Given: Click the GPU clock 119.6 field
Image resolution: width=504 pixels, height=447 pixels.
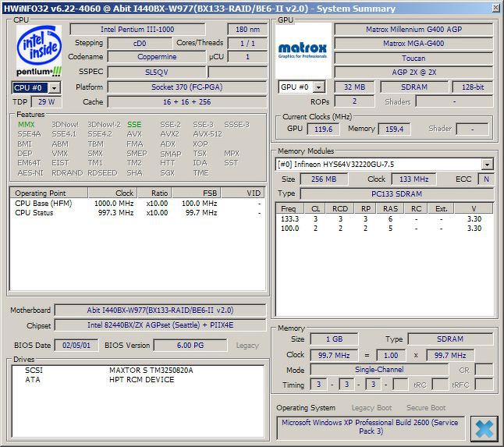Looking at the screenshot, I should click(323, 129).
